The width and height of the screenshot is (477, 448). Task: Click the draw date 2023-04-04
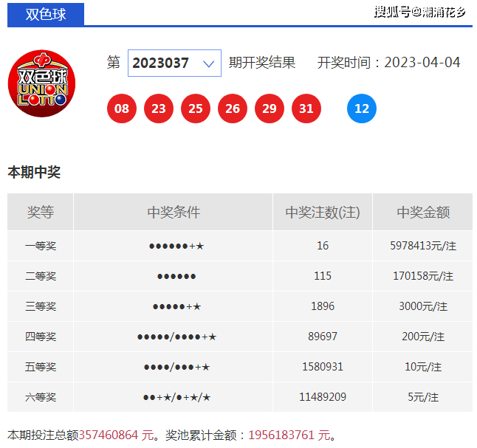pyautogui.click(x=422, y=63)
